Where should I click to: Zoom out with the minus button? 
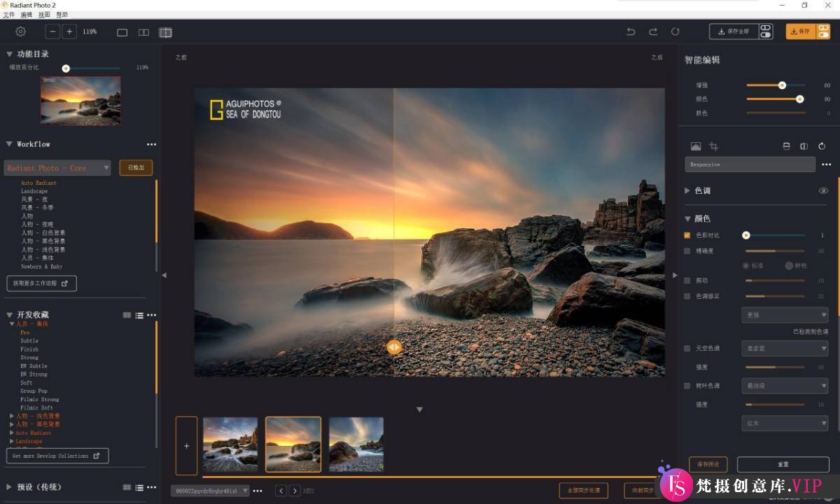tap(53, 31)
